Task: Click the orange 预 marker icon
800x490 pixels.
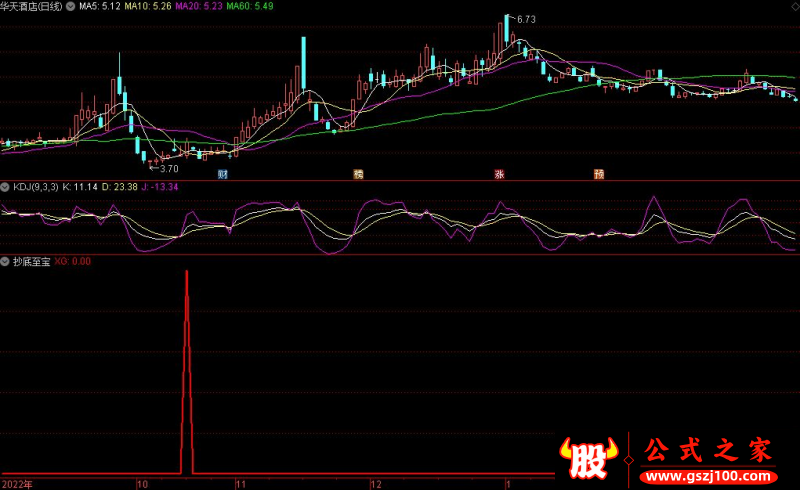Action: 599,174
